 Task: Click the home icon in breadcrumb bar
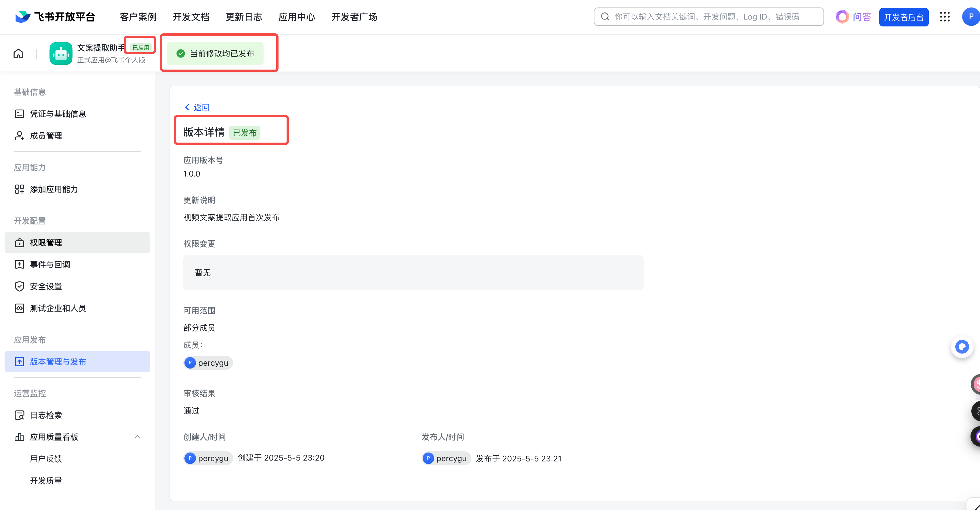pos(18,53)
